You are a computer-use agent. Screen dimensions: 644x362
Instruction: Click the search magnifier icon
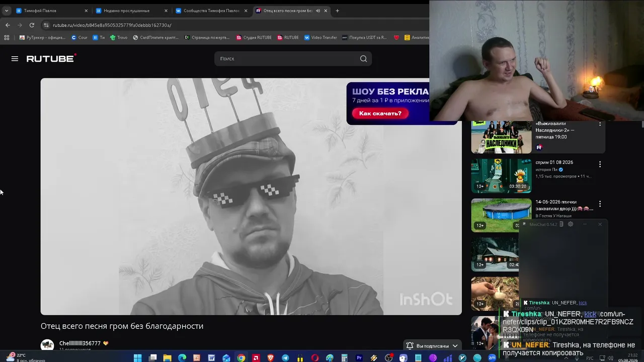click(363, 59)
